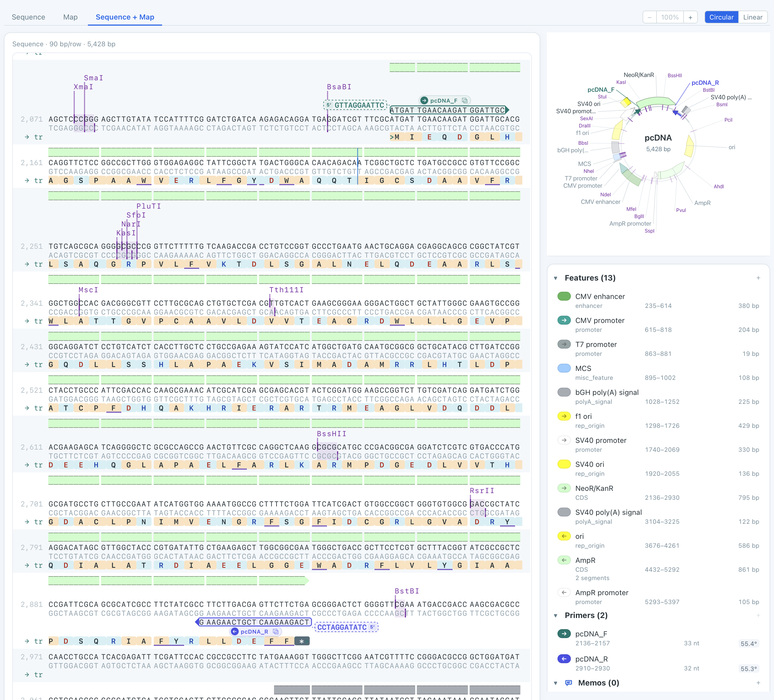Click the SV40 ori yellow icon
774x700 pixels.
[x=564, y=464]
